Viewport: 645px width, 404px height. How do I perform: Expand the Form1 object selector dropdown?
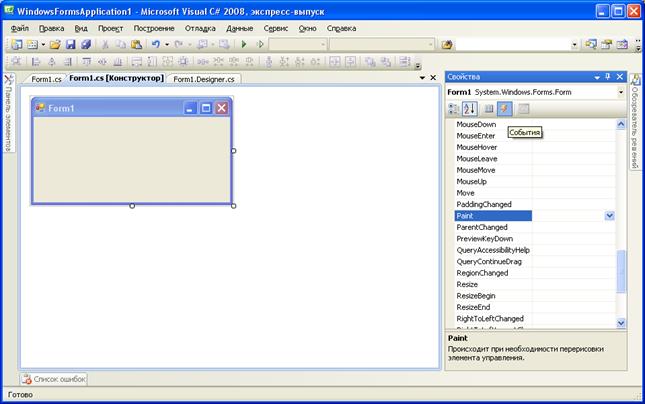(x=621, y=92)
